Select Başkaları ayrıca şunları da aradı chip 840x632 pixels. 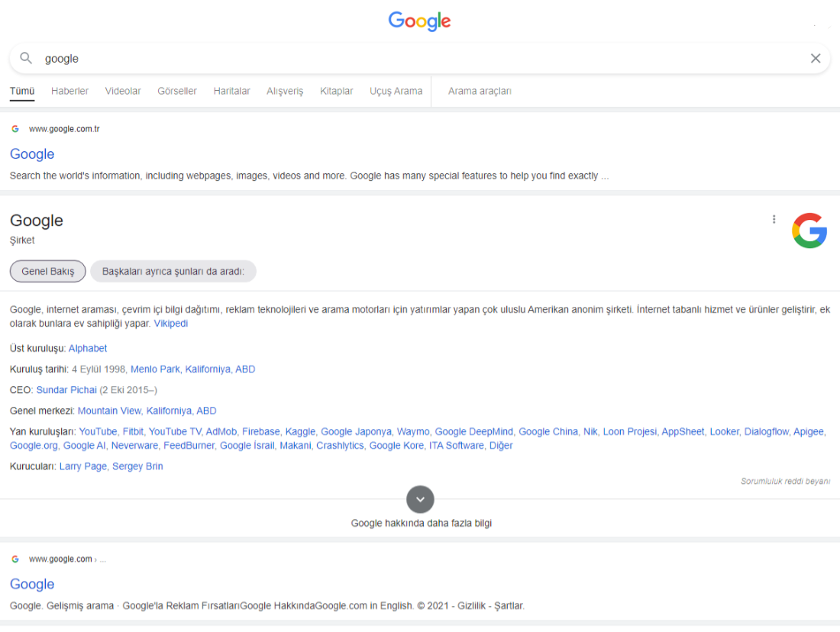(x=173, y=271)
